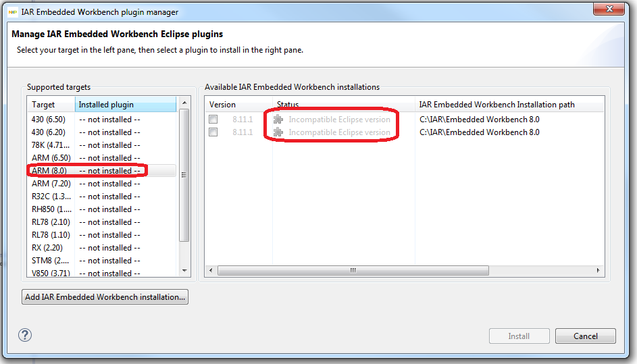The width and height of the screenshot is (637, 364).
Task: Click the NXP icon in the title bar
Action: pyautogui.click(x=13, y=12)
